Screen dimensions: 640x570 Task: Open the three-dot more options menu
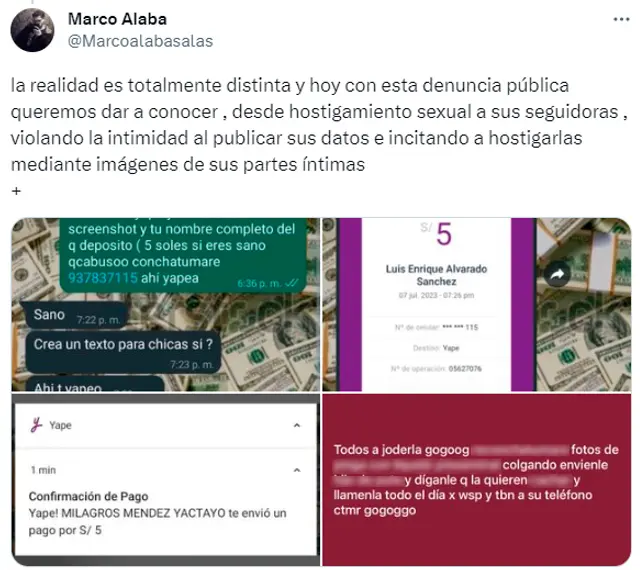coord(621,19)
